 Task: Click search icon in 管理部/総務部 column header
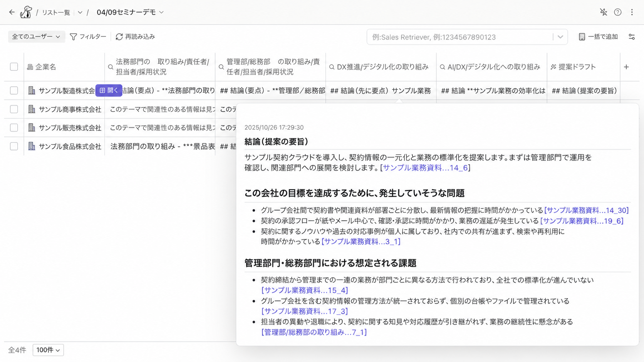tap(221, 67)
